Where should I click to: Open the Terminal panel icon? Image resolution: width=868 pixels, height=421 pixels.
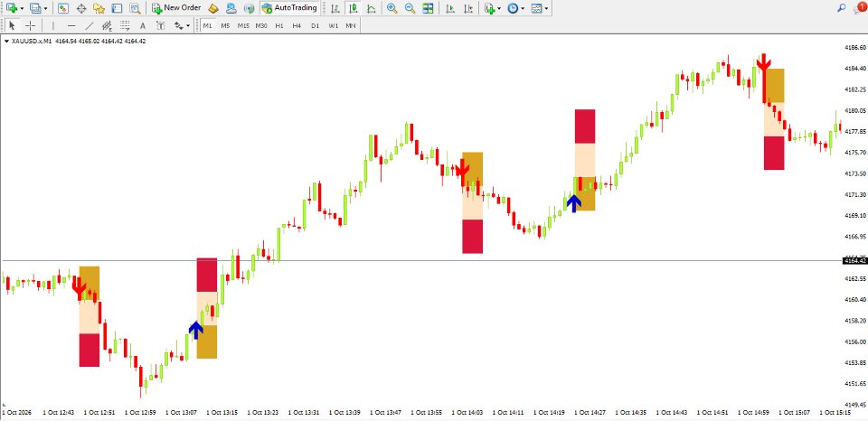(117, 8)
